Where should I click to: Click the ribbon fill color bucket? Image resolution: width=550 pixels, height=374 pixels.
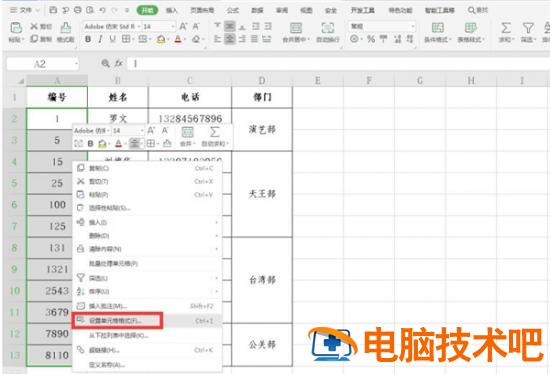pyautogui.click(x=161, y=39)
